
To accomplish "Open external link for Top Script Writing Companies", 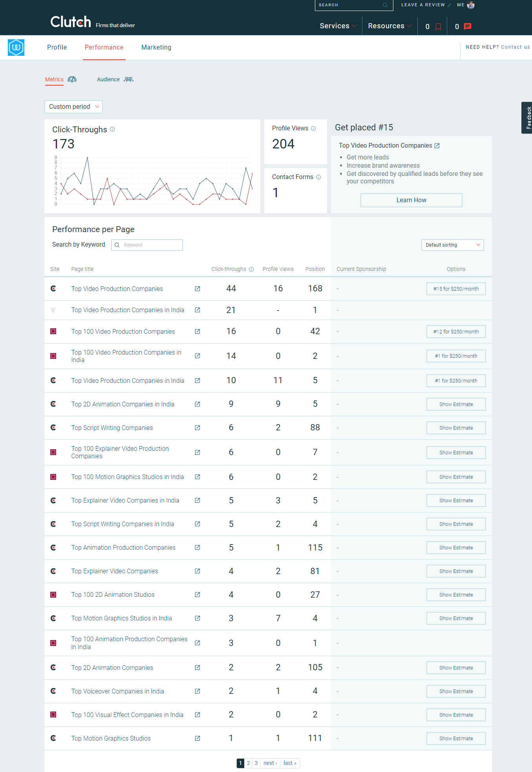I will pos(197,428).
